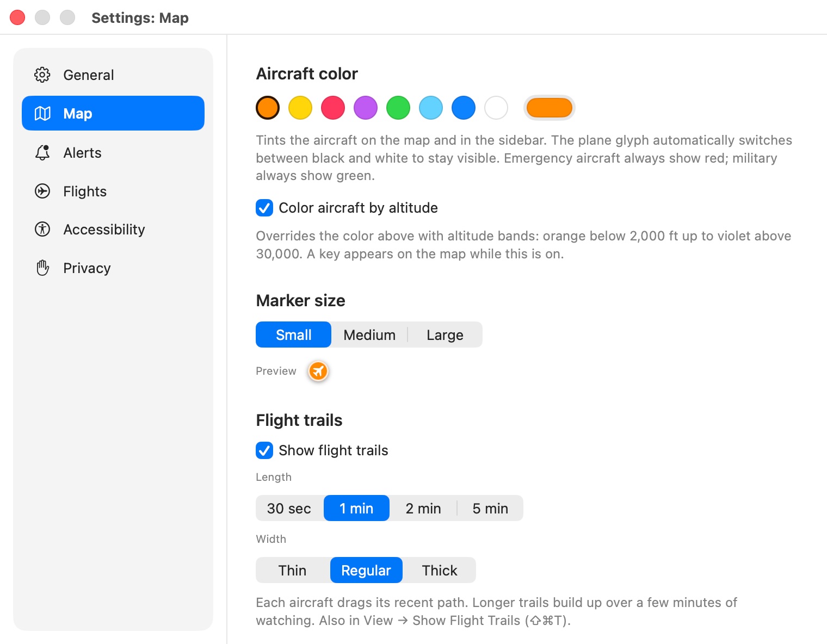Switch to Alerts settings
This screenshot has width=827, height=644.
pos(113,153)
